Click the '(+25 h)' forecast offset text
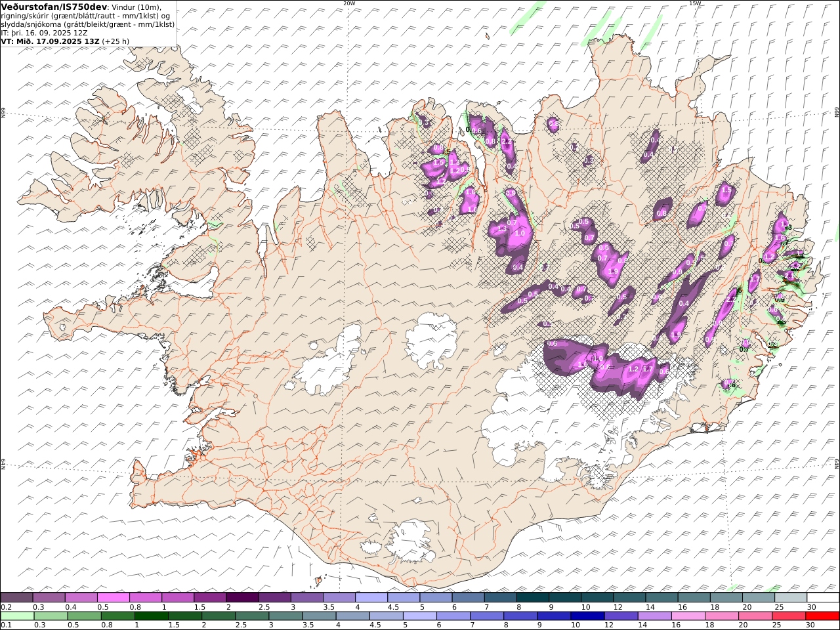 coord(115,41)
